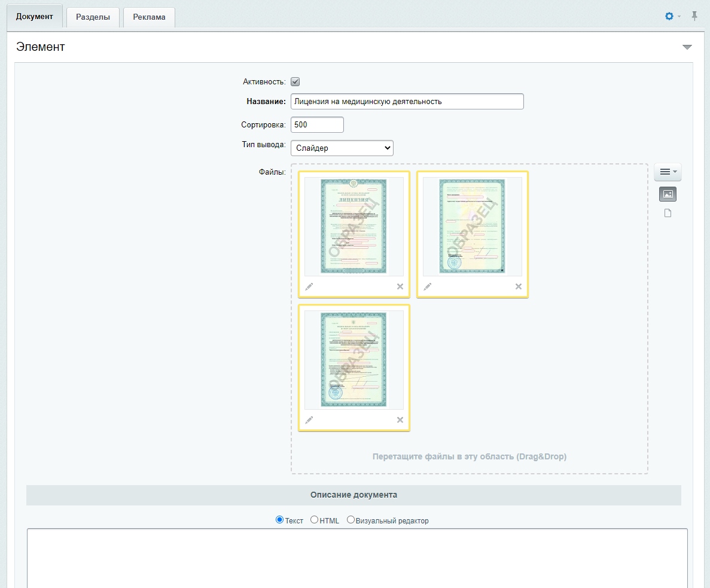Open the settings gear menu
710x588 pixels.
pos(669,16)
